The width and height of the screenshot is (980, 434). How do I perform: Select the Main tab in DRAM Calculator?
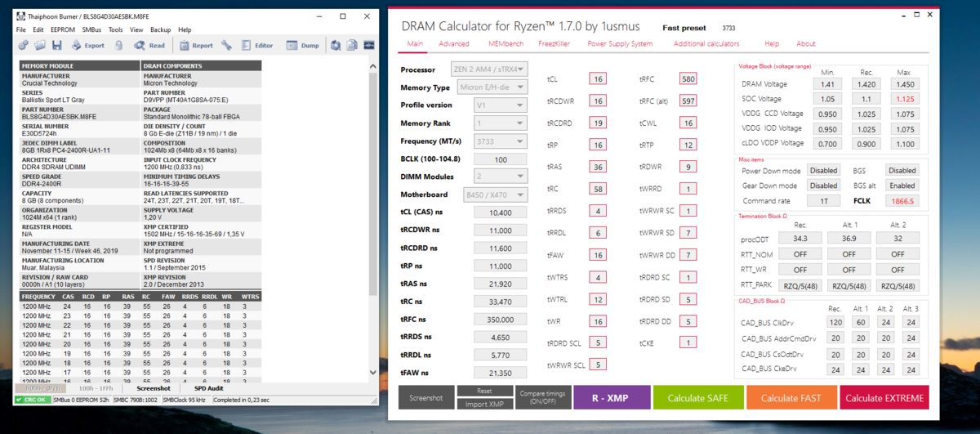click(415, 43)
